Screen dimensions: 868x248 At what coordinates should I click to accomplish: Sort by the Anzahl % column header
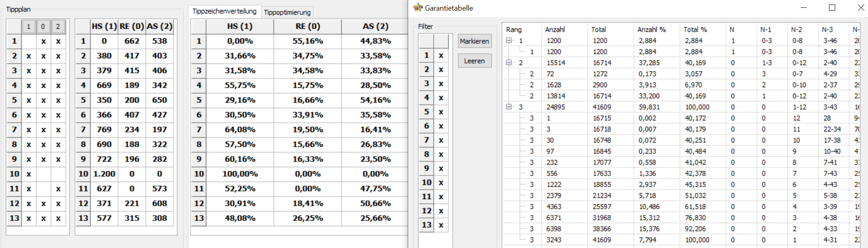click(x=651, y=30)
